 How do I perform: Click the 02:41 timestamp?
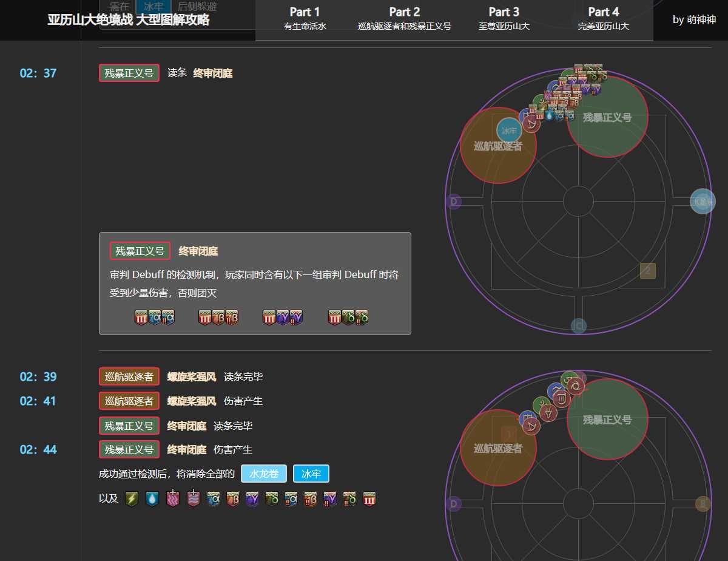point(38,401)
